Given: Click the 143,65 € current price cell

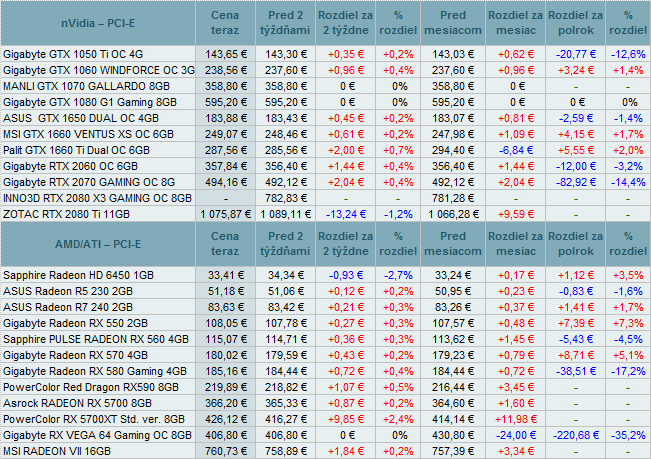Looking at the screenshot, I should point(225,54).
